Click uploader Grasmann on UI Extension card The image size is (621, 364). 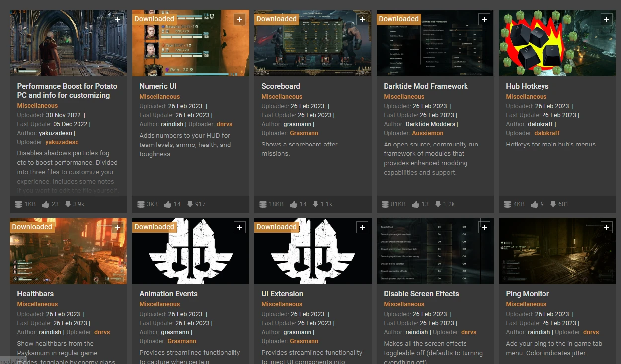click(304, 341)
